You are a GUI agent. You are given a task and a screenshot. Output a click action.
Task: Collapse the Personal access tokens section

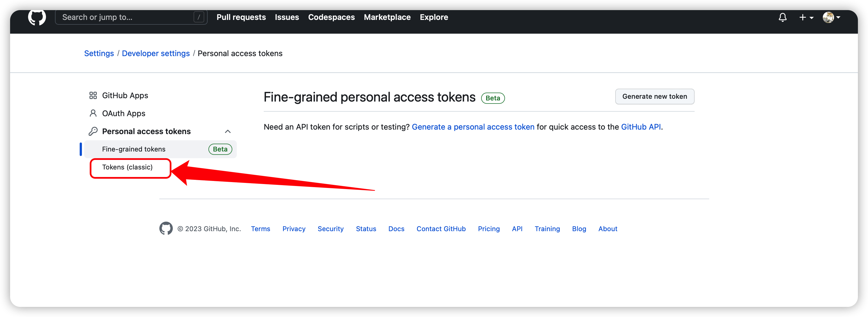point(228,131)
